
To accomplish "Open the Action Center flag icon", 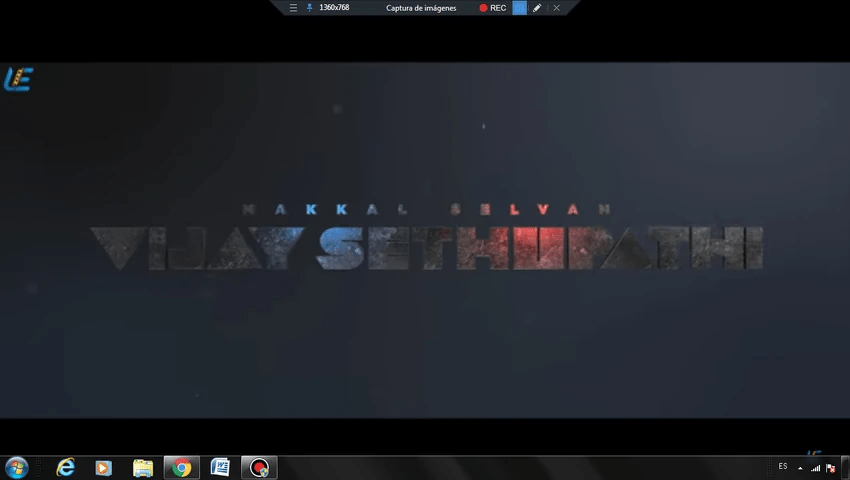I will [830, 468].
